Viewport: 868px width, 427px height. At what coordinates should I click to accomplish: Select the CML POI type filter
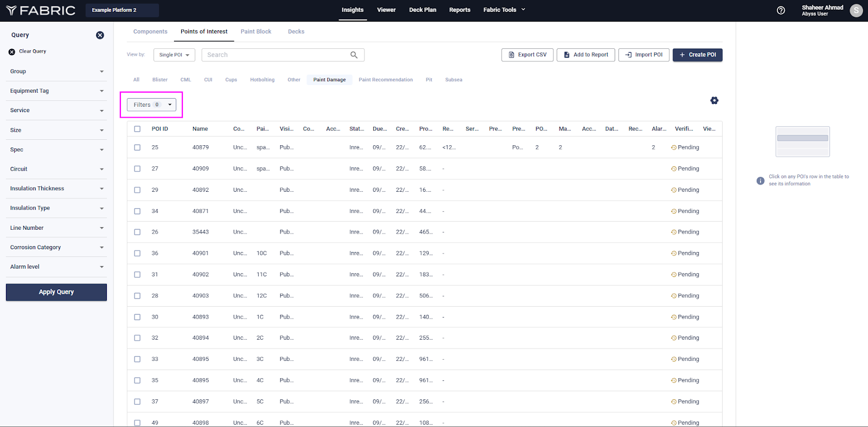click(186, 80)
